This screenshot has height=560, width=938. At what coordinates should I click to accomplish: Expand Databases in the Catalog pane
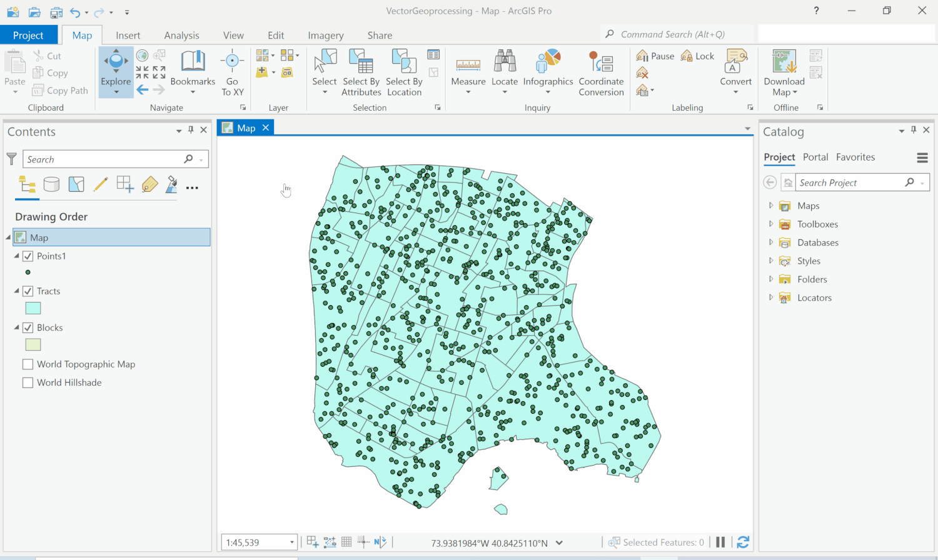click(772, 242)
